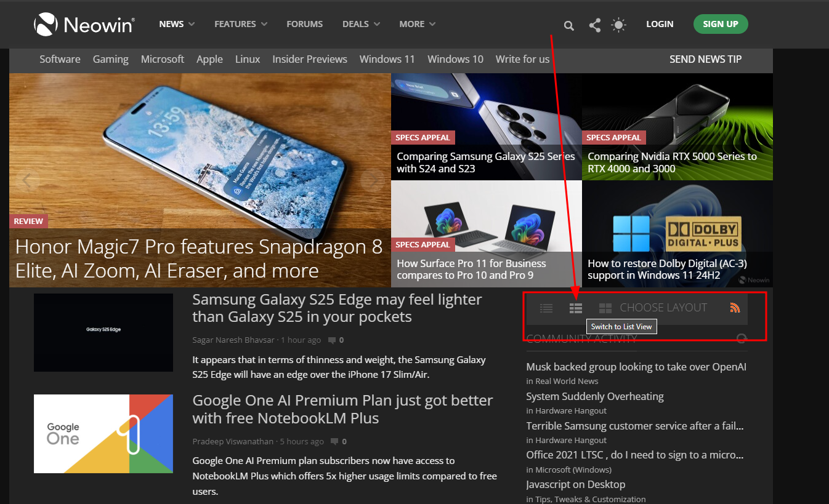Screen dimensions: 829x504
Task: Open the share options icon
Action: [594, 25]
